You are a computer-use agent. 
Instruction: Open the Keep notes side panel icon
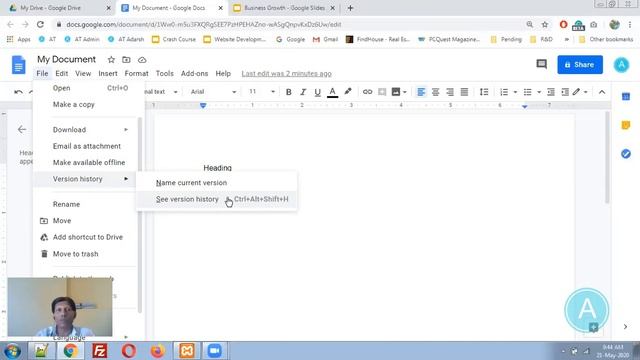[x=625, y=125]
